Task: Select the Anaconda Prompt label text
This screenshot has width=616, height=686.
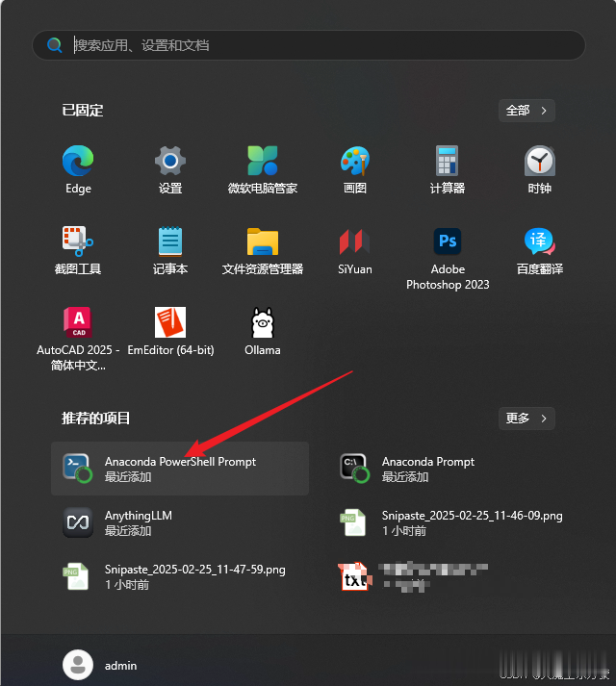Action: coord(428,462)
